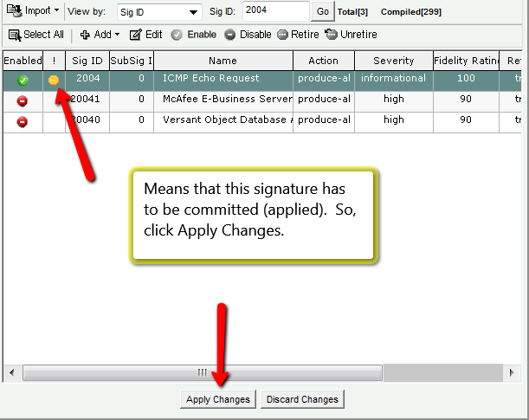Expand the Import dropdown arrow

pos(56,11)
